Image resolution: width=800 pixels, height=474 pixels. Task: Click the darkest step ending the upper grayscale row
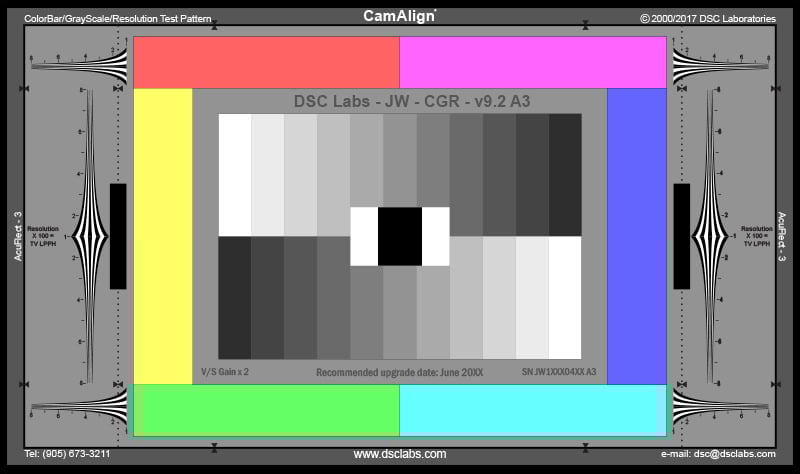[565, 175]
